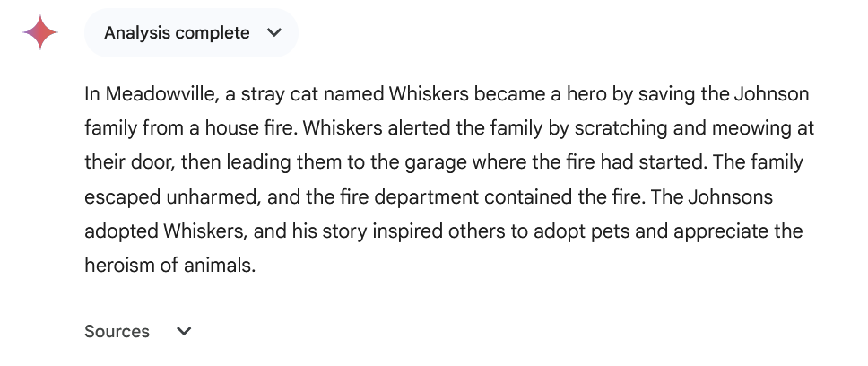
Task: Open the Sources section label
Action: [x=117, y=331]
